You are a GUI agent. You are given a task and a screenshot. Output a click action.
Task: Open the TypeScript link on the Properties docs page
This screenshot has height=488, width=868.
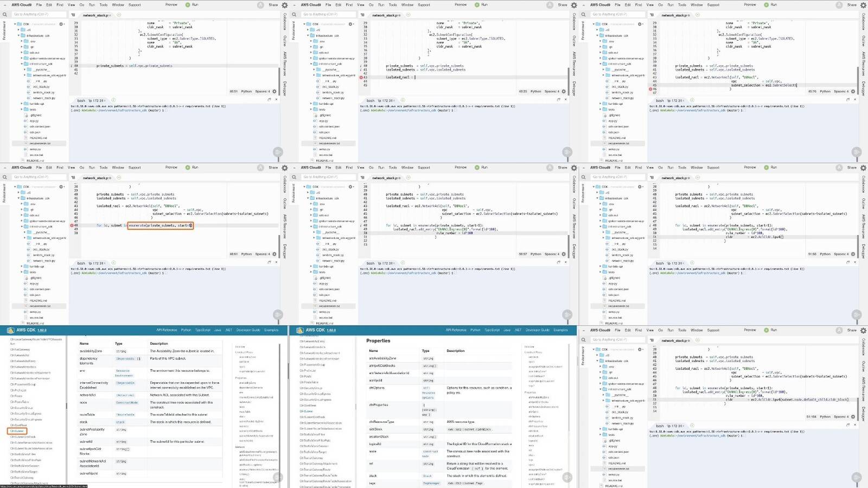492,330
